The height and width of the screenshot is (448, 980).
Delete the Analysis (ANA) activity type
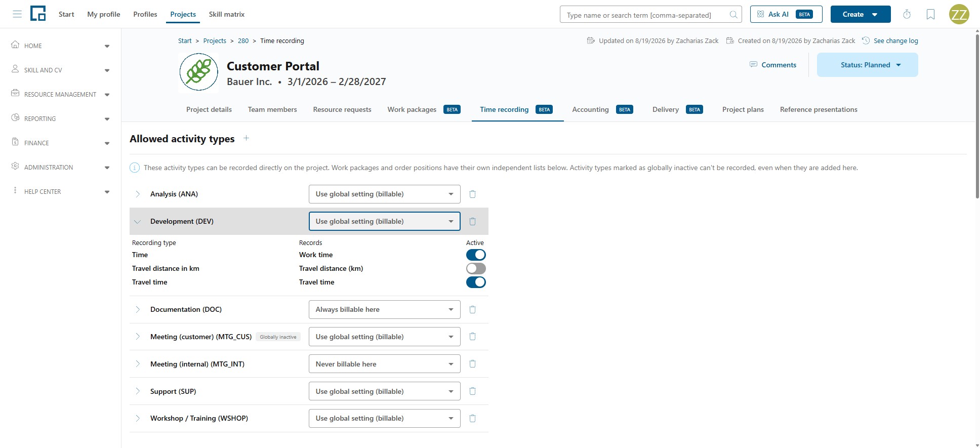(472, 194)
